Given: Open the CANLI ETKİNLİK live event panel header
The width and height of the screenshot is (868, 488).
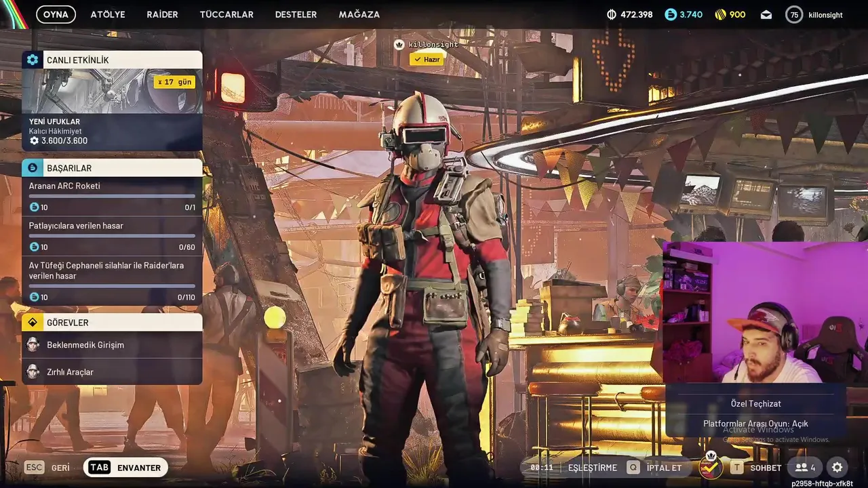Looking at the screenshot, I should tap(112, 60).
